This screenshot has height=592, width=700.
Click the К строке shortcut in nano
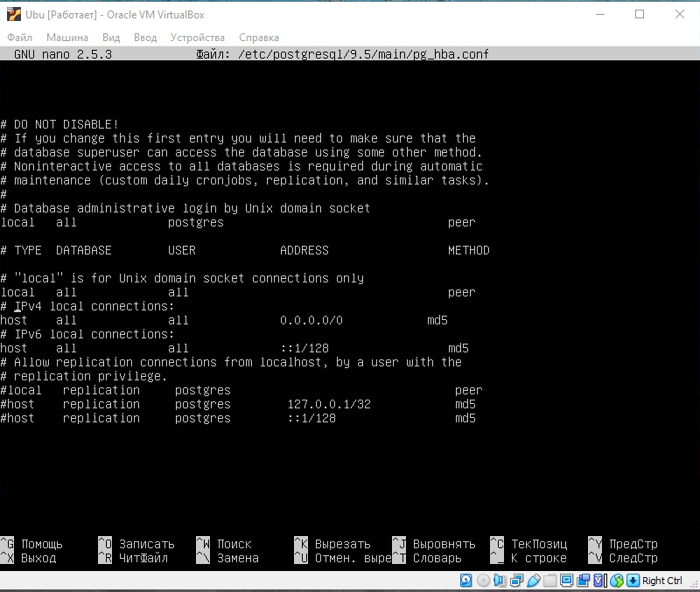528,558
